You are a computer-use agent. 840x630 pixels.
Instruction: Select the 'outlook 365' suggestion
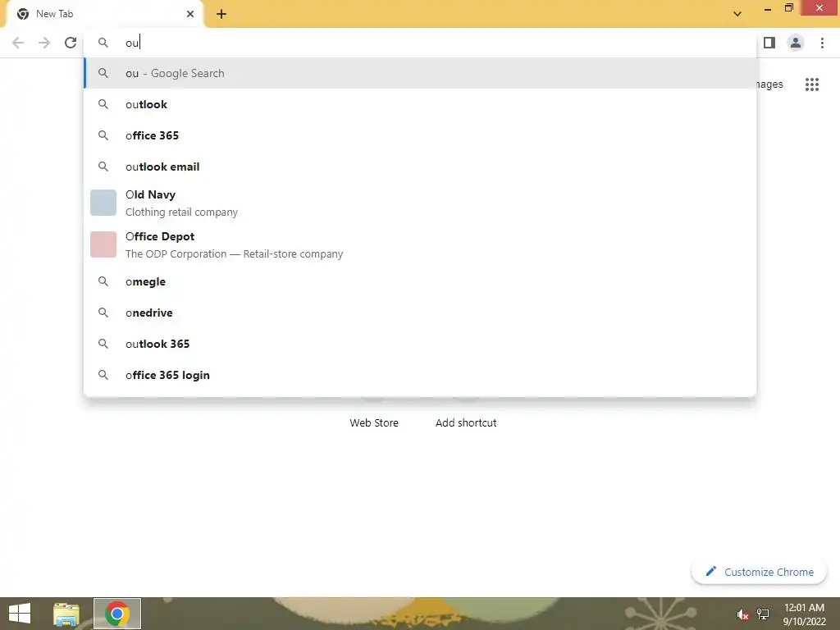(x=421, y=344)
